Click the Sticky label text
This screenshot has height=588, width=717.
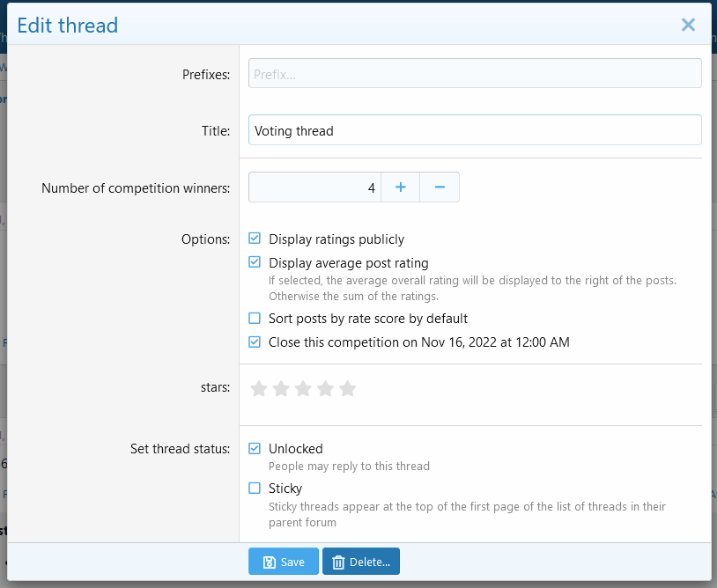285,489
